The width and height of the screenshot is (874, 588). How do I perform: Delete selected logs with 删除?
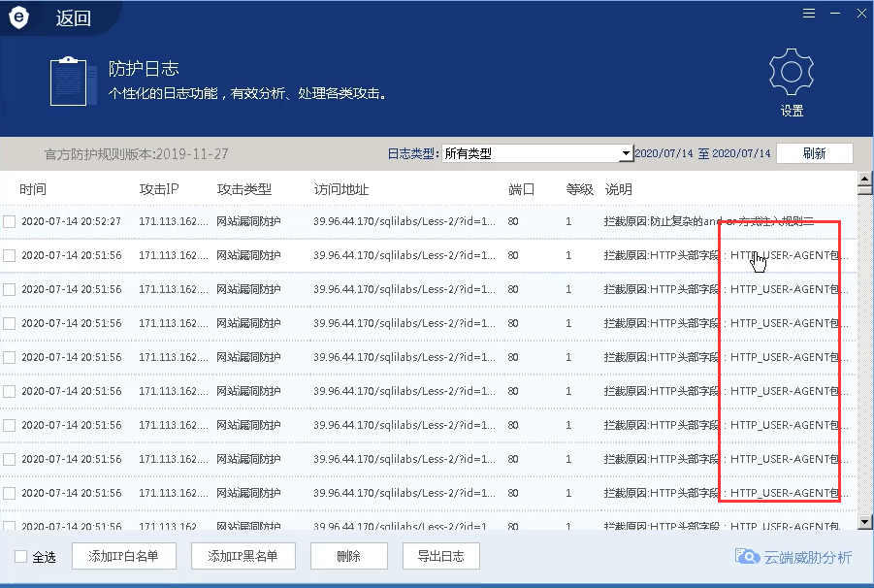(x=349, y=556)
